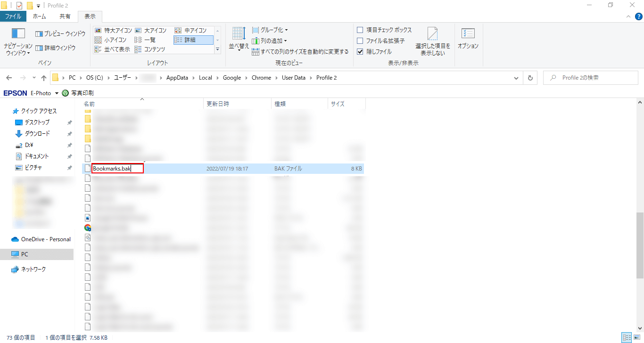Toggle the プレビュー ウィンドウ pane
The image size is (644, 343).
pyautogui.click(x=60, y=34)
